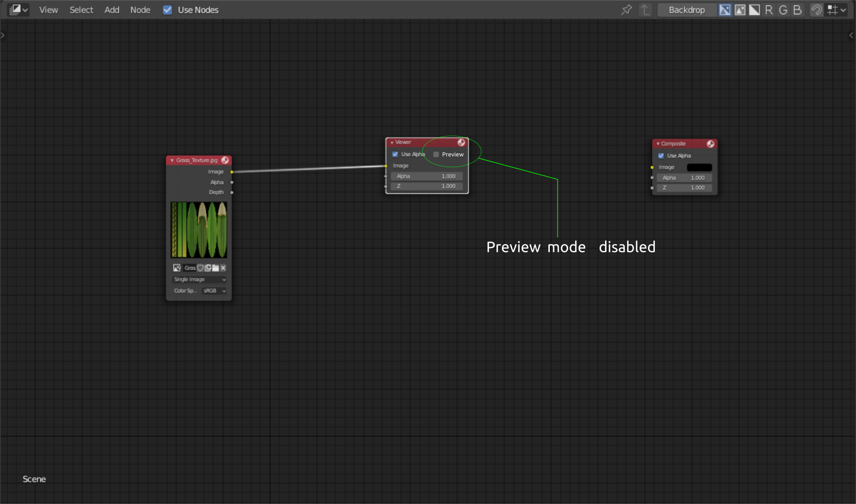The image size is (856, 504).
Task: Adjust Alpha value slider on Viewer node
Action: 427,176
